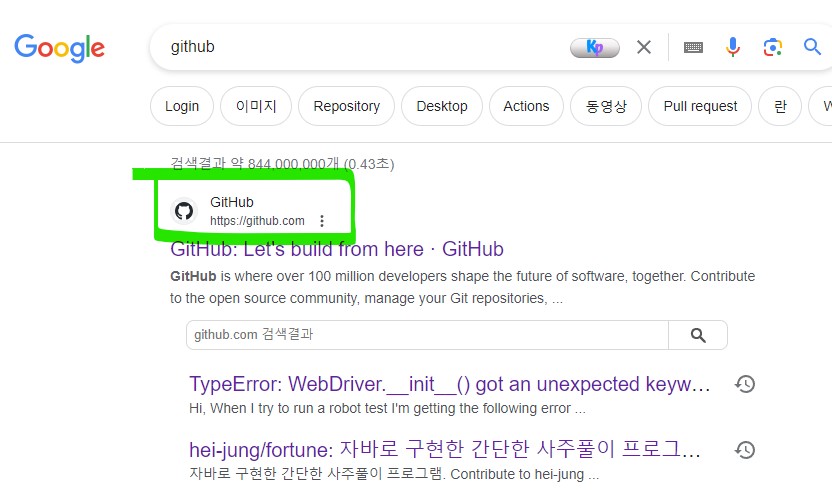Select the Pull request filter chip
The height and width of the screenshot is (503, 832).
tap(700, 106)
